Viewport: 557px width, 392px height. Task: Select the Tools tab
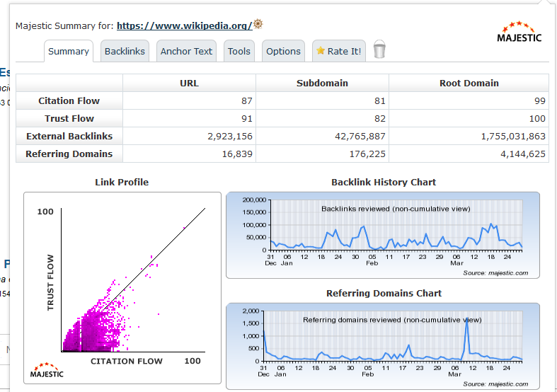pos(239,51)
